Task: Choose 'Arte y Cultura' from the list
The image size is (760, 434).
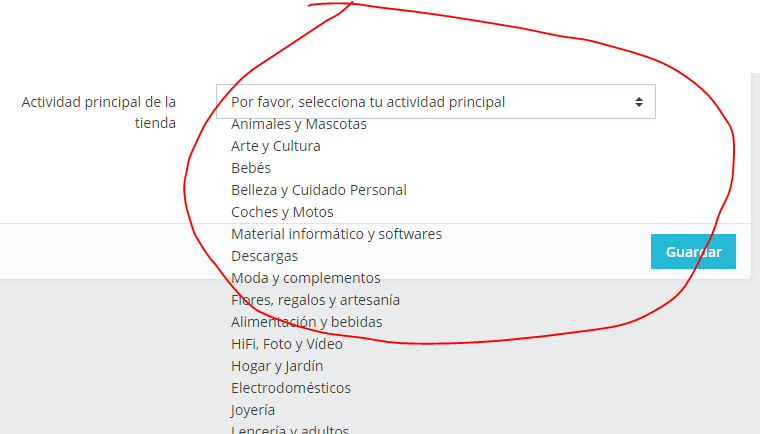Action: 275,146
